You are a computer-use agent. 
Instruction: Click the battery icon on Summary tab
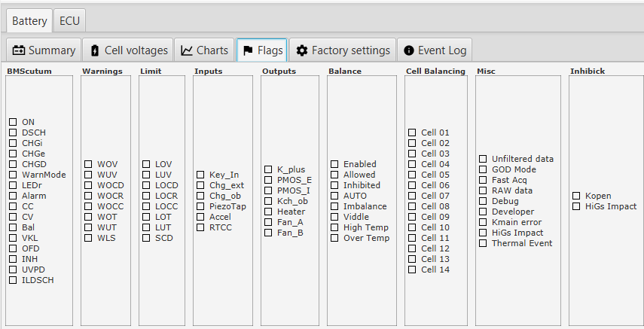pyautogui.click(x=19, y=50)
